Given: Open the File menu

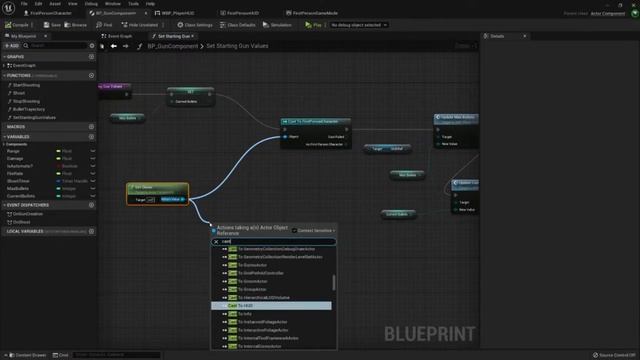Looking at the screenshot, I should pyautogui.click(x=24, y=4).
